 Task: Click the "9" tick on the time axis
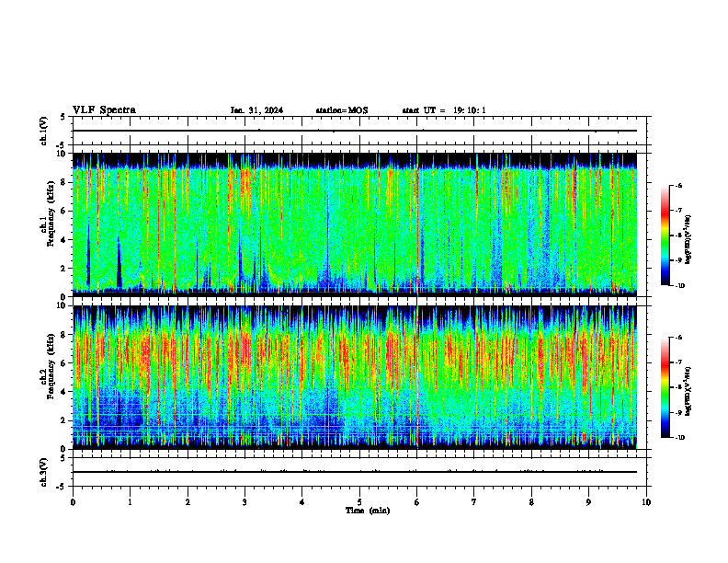pyautogui.click(x=588, y=502)
